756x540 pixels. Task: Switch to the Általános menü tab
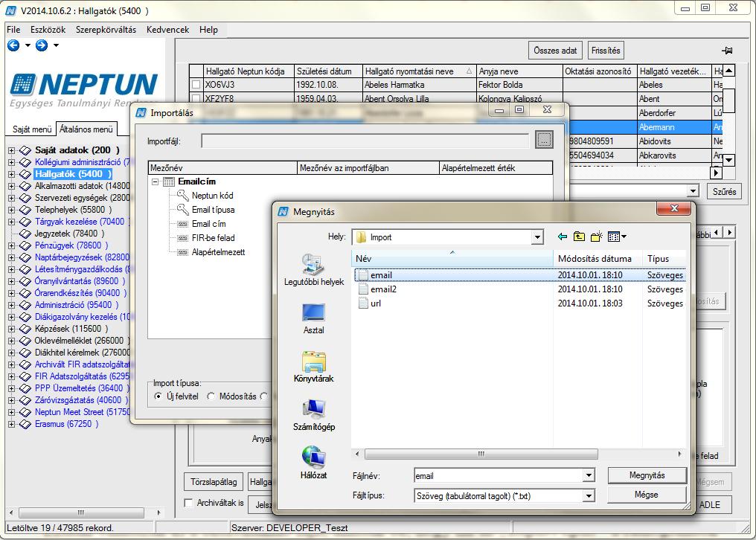pos(86,129)
